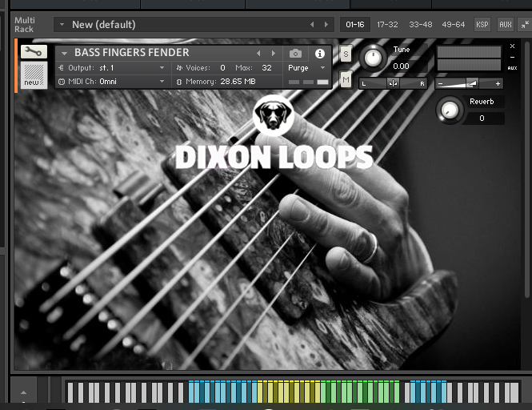The width and height of the screenshot is (532, 410).
Task: Switch to rack page 17-32
Action: tap(386, 25)
